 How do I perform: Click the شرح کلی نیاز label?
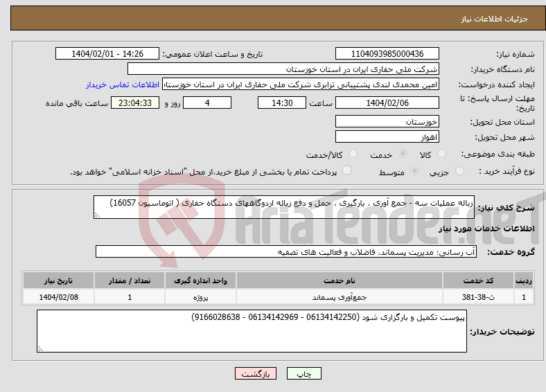[x=507, y=208]
